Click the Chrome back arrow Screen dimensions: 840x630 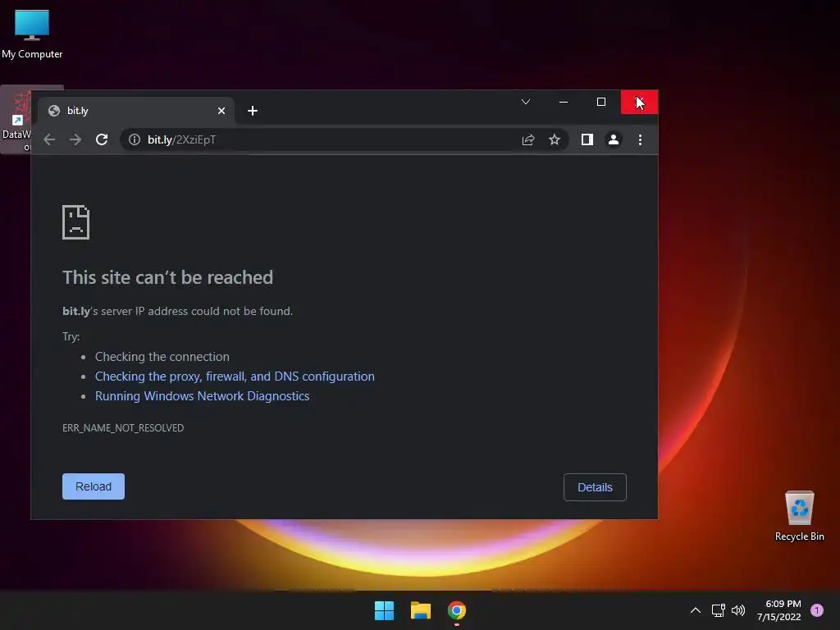(49, 139)
